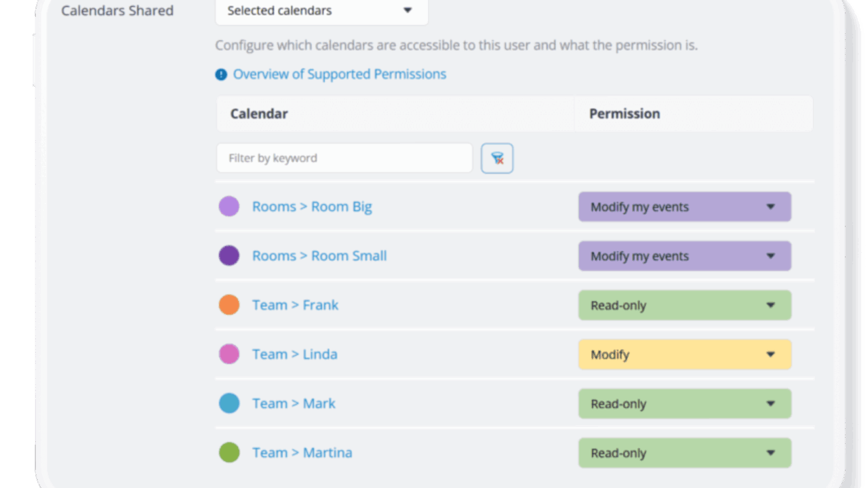Type in the Filter by keyword field
868x488 pixels.
pos(344,158)
